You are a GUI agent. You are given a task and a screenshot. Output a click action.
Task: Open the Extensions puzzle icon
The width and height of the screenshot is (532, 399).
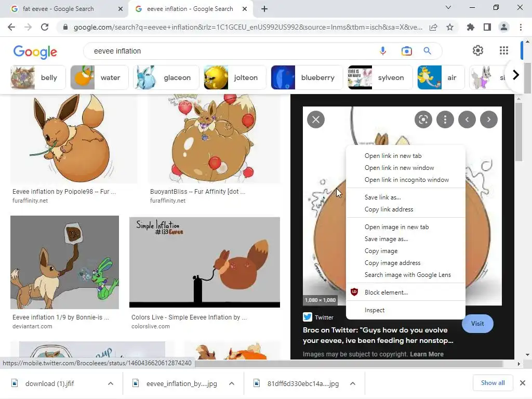470,27
